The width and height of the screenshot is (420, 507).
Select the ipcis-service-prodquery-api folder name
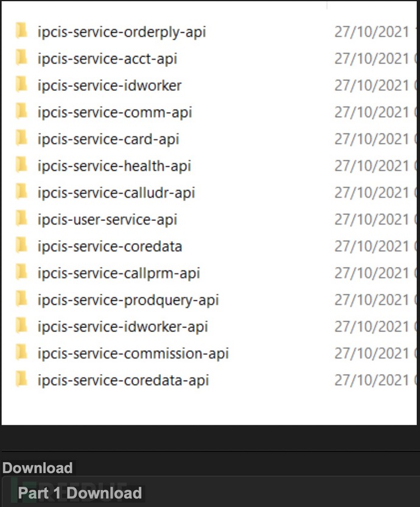coord(128,300)
